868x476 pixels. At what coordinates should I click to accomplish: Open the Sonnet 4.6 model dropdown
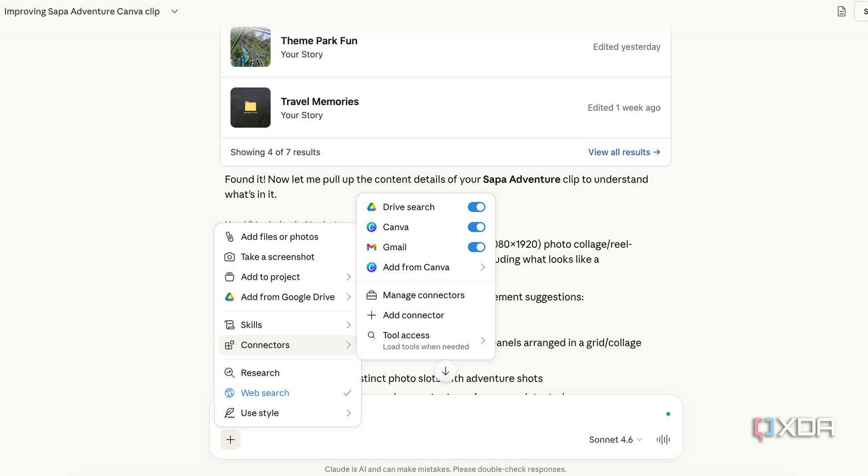click(615, 440)
